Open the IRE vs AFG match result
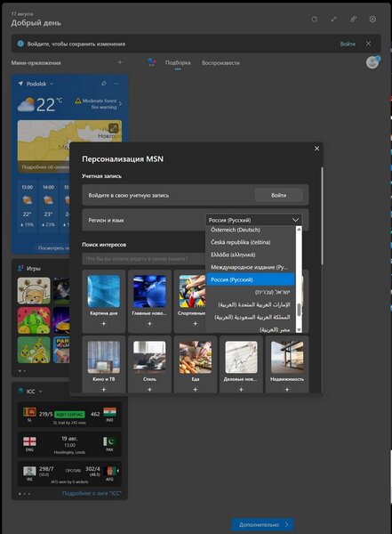Image resolution: width=392 pixels, height=534 pixels. 69,473
